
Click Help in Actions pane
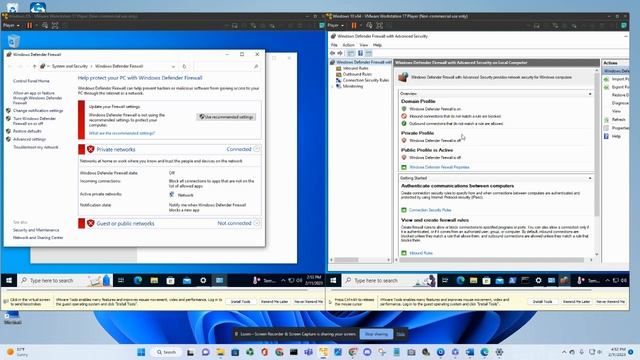(x=616, y=136)
